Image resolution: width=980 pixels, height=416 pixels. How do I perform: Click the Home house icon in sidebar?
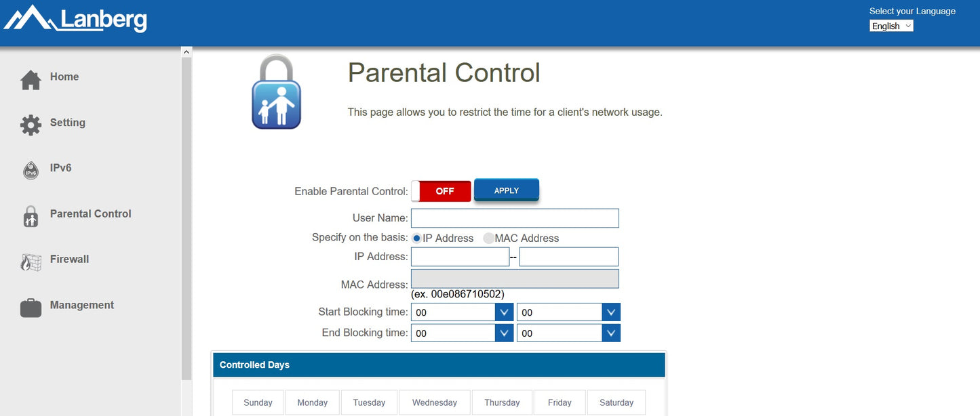[x=31, y=80]
